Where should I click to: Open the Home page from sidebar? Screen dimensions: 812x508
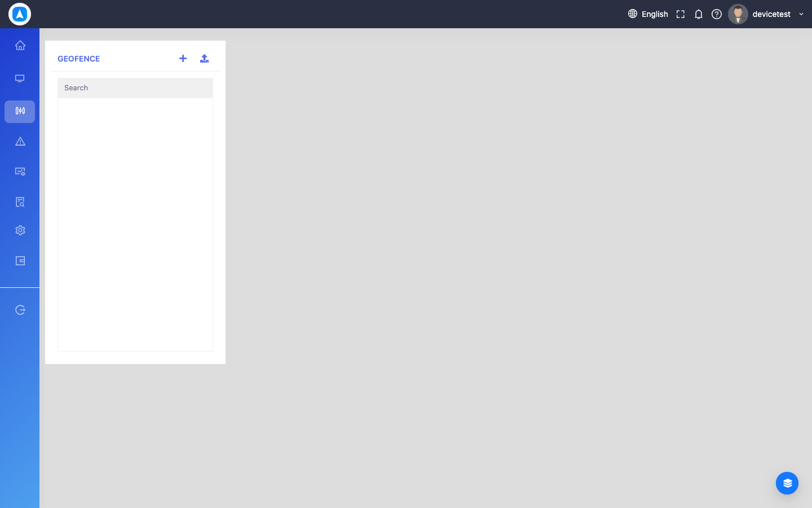(x=20, y=45)
